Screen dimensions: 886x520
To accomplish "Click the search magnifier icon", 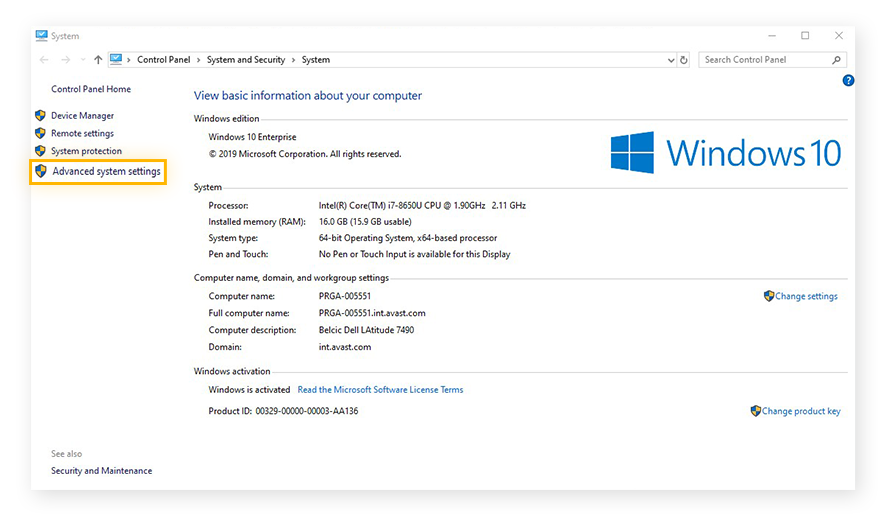I will 837,60.
